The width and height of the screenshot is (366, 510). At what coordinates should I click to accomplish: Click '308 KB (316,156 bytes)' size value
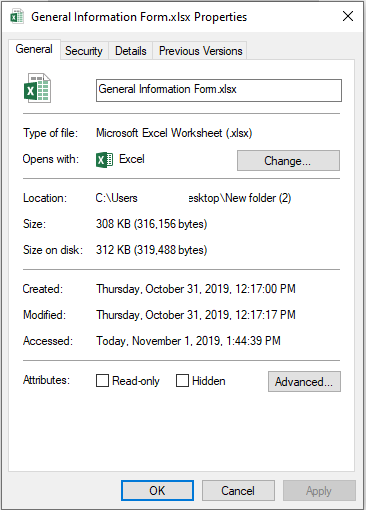[x=152, y=224]
